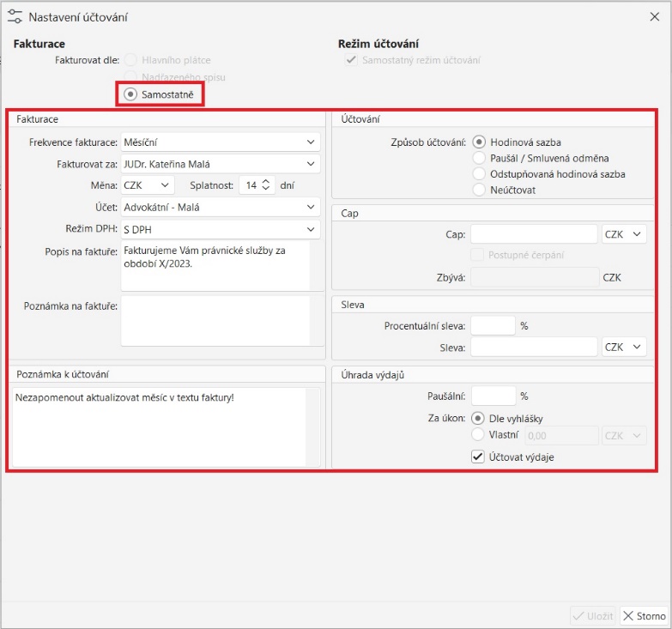The width and height of the screenshot is (672, 629).
Task: Toggle the Účtovat výdaje checkbox
Action: coord(479,457)
